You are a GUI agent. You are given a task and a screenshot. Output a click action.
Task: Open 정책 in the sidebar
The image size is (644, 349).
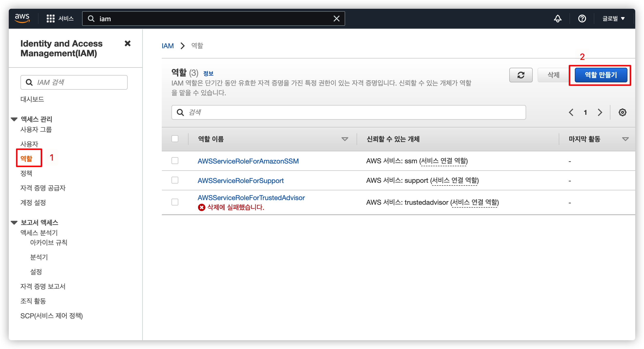coord(26,173)
